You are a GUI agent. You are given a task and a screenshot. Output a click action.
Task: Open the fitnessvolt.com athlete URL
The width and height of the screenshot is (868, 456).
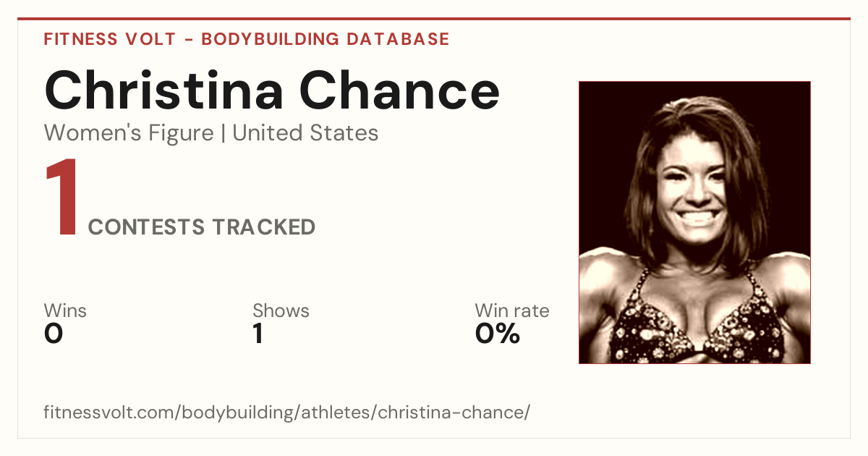[x=287, y=413]
